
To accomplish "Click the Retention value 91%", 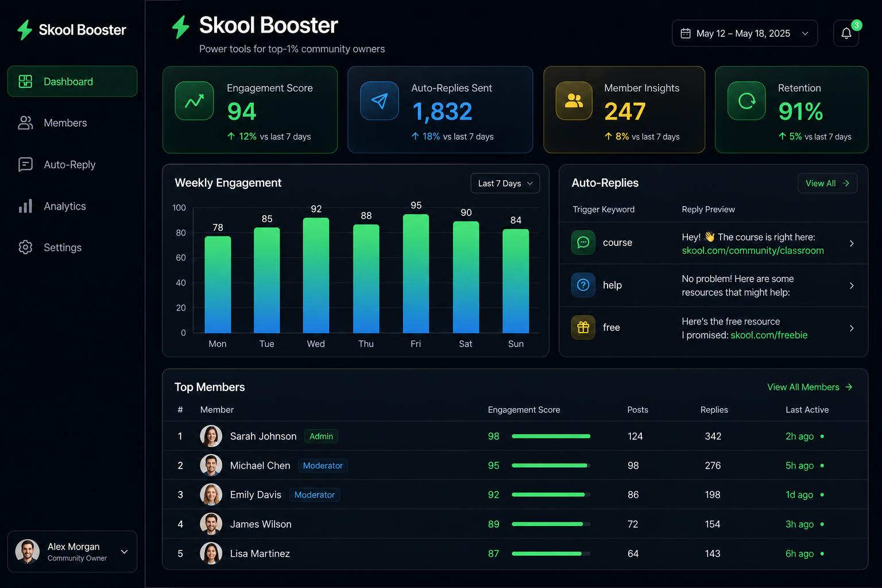I will 800,111.
